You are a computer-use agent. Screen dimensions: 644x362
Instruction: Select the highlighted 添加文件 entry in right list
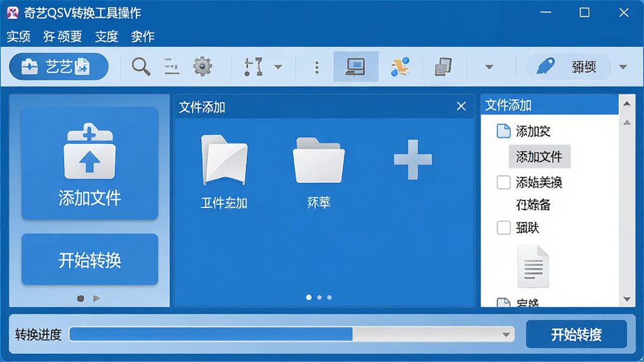pyautogui.click(x=539, y=156)
